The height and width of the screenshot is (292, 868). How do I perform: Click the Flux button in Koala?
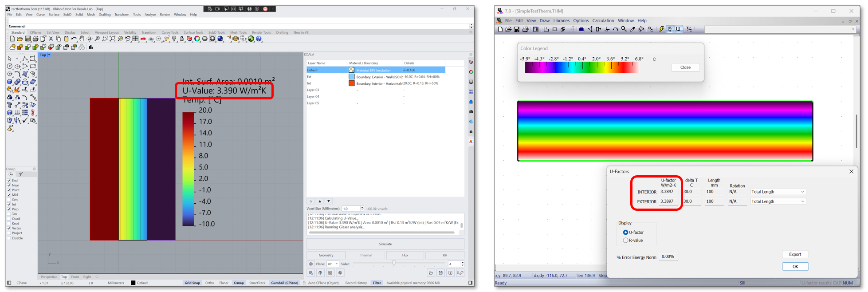[x=405, y=255]
